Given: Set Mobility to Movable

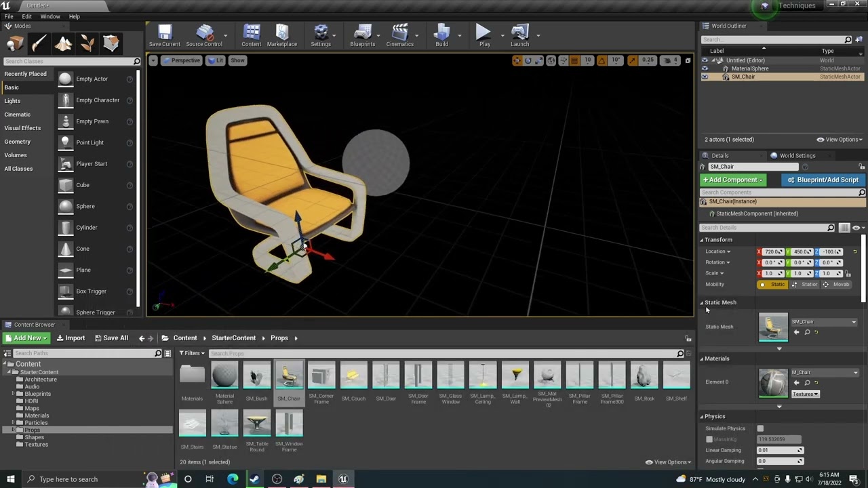Looking at the screenshot, I should (x=836, y=285).
